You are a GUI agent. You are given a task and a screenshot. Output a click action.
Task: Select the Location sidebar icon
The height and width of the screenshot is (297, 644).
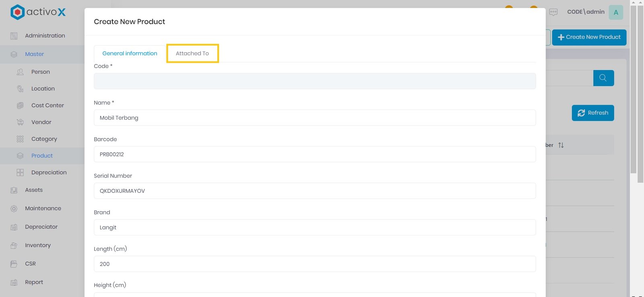[20, 89]
